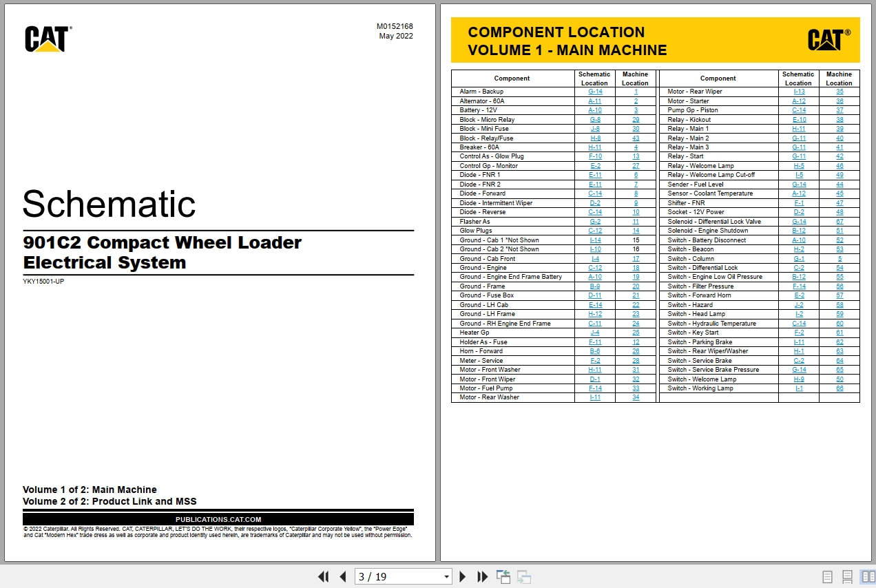876x588 pixels.
Task: Click the document number M0152168
Action: [395, 27]
